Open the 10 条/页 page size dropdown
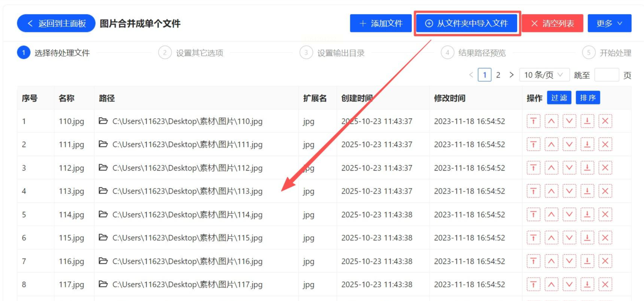 (544, 75)
